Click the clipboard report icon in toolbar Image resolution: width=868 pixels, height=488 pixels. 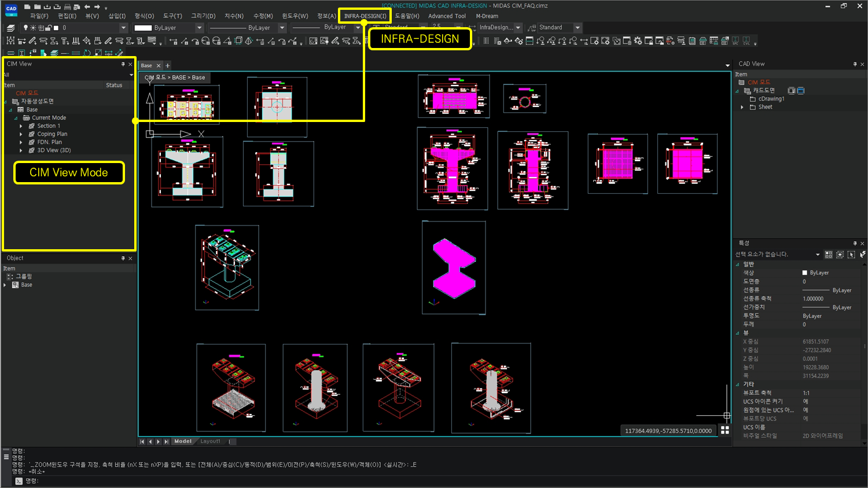click(692, 40)
